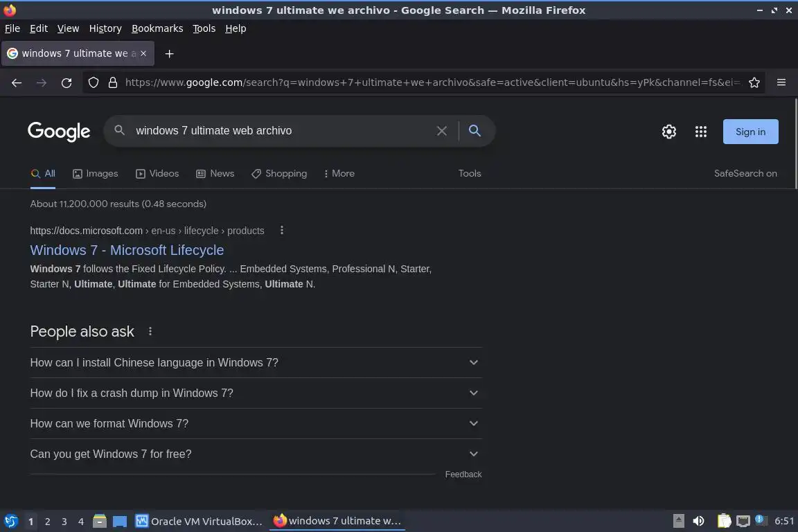The width and height of the screenshot is (798, 532).
Task: Open dots menu next to People also ask
Action: point(150,331)
